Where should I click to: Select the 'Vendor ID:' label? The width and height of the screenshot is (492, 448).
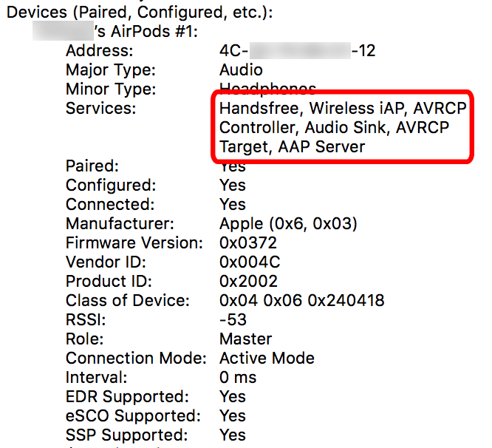click(106, 262)
